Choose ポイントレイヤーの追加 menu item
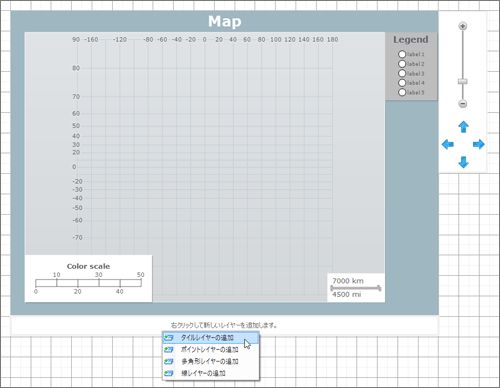 211,350
